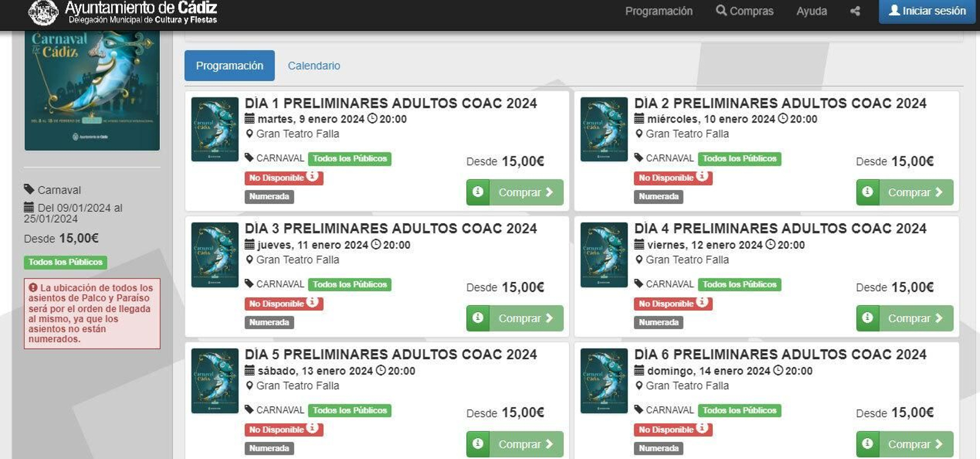Click Numerada badge on DÍA 2
Image resolution: width=980 pixels, height=459 pixels.
point(659,197)
